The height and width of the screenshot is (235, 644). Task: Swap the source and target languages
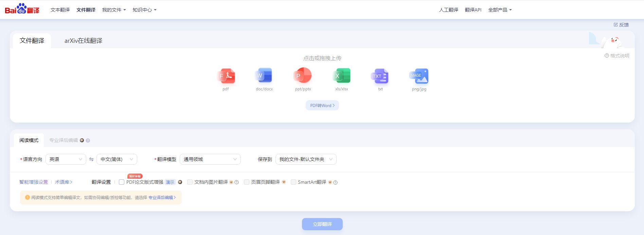[91, 159]
